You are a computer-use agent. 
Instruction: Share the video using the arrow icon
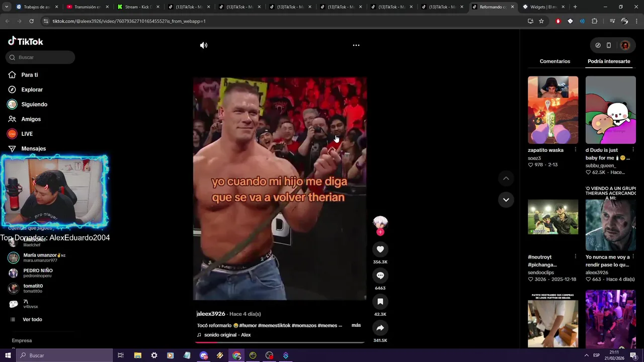380,328
